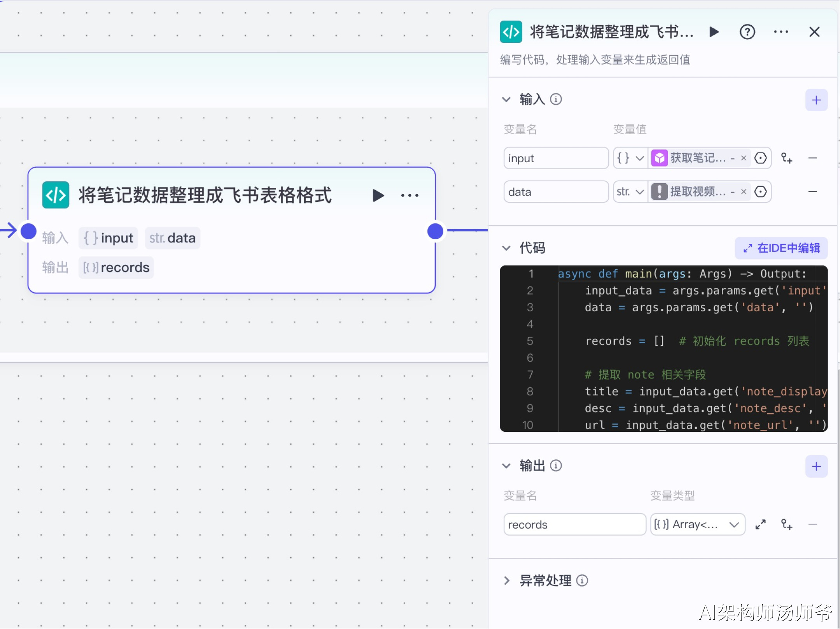Remove the data input row
This screenshot has height=629, width=840.
(812, 192)
